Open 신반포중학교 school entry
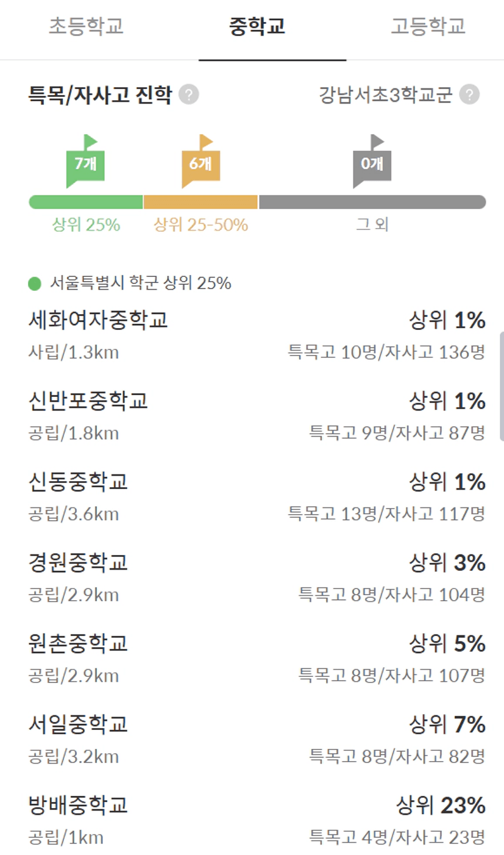The width and height of the screenshot is (504, 855). click(x=88, y=401)
